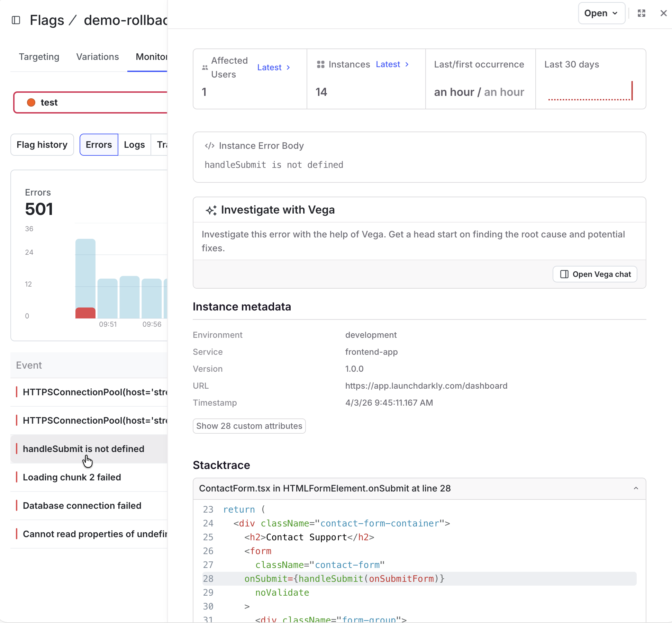Viewport: 672px width, 623px height.
Task: Click Open Vega chat button
Action: pyautogui.click(x=595, y=274)
